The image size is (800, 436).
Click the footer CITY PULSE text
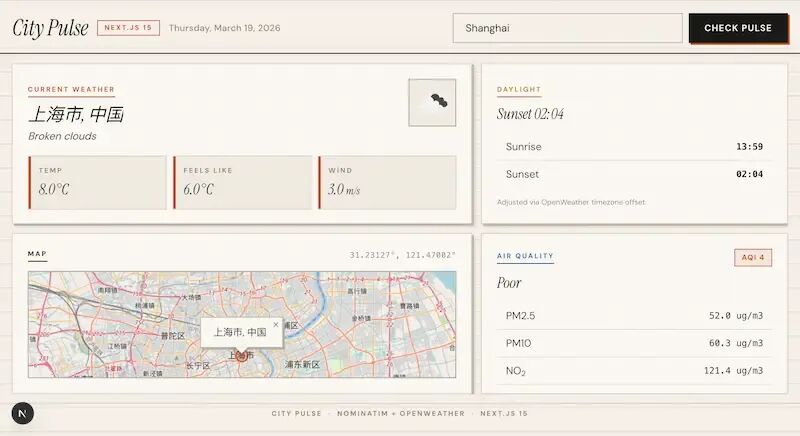click(296, 414)
